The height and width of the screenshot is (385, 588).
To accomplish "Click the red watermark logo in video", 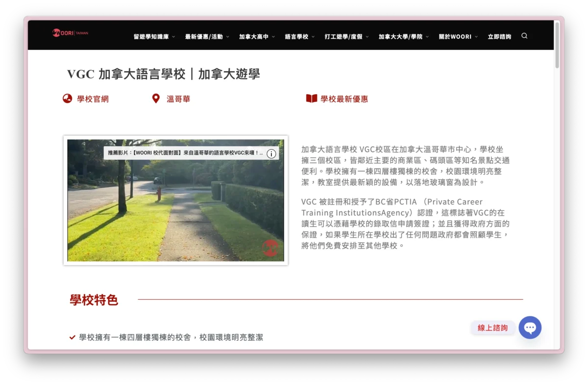I will 270,248.
